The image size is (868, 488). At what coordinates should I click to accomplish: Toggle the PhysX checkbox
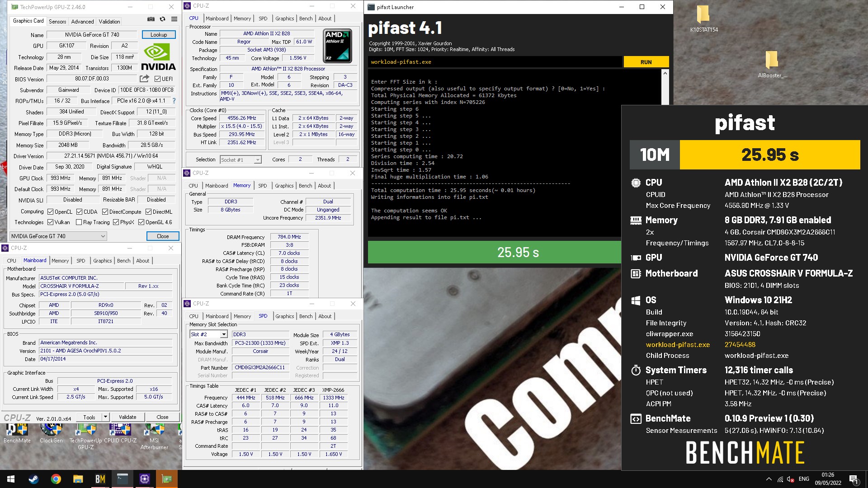click(116, 222)
